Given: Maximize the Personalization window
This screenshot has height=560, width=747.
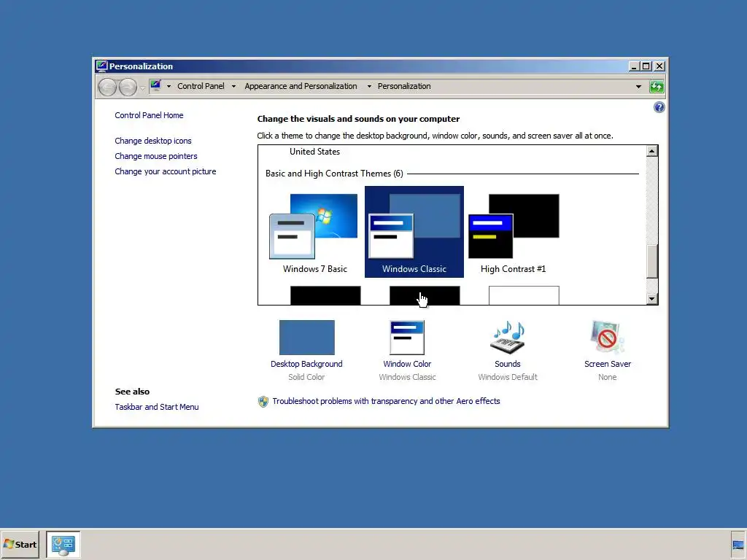Looking at the screenshot, I should (x=646, y=66).
